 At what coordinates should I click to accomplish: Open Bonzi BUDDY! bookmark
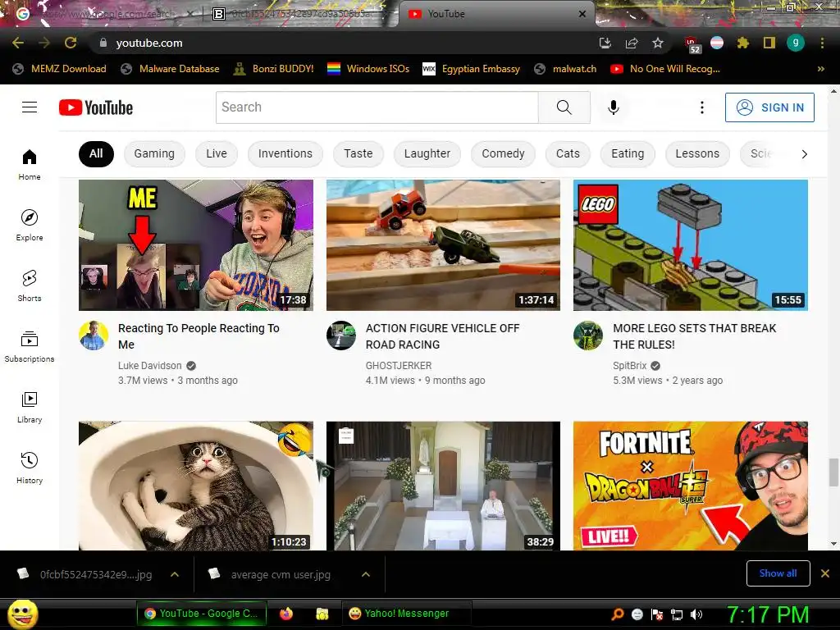click(274, 69)
